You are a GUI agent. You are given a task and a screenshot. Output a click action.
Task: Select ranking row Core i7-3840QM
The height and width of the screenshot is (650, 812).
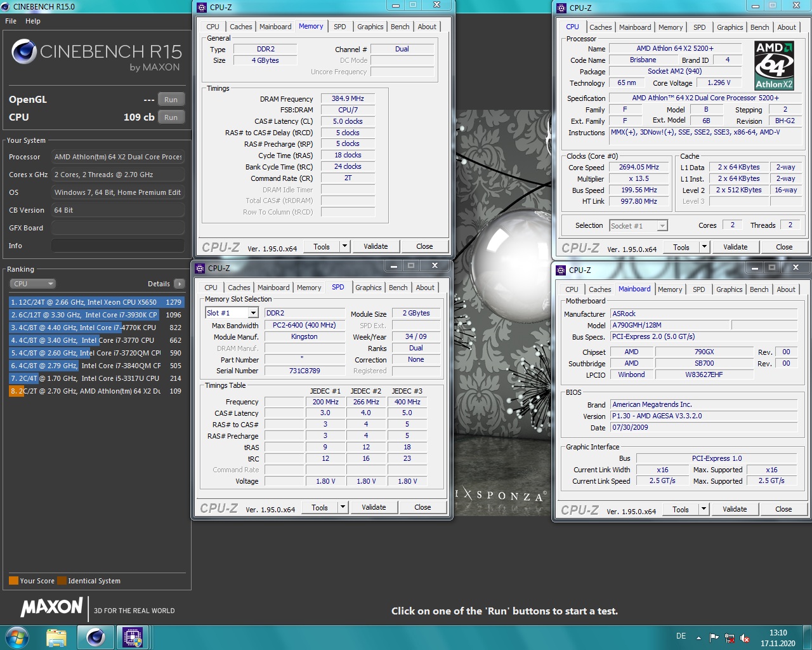tap(96, 366)
